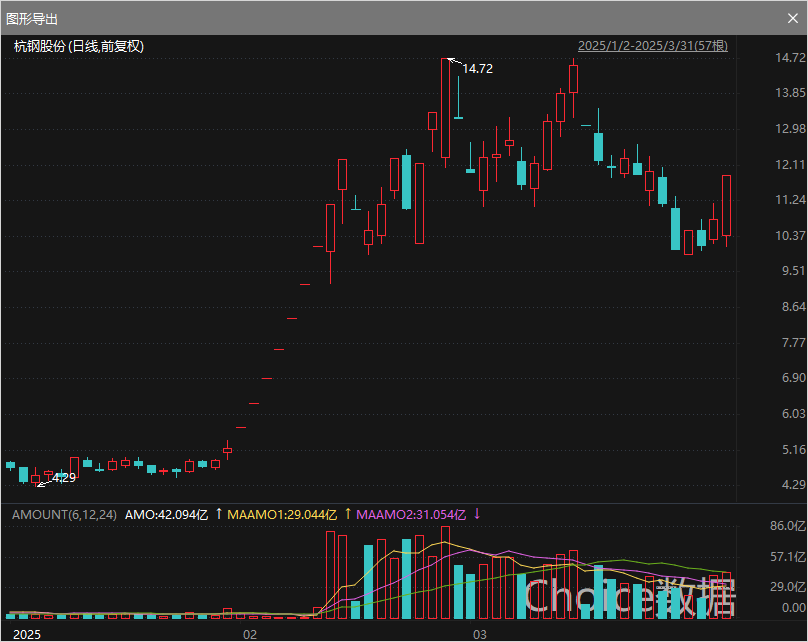Click the 29.0亿 volume axis label
Image resolution: width=808 pixels, height=642 pixels.
click(787, 587)
